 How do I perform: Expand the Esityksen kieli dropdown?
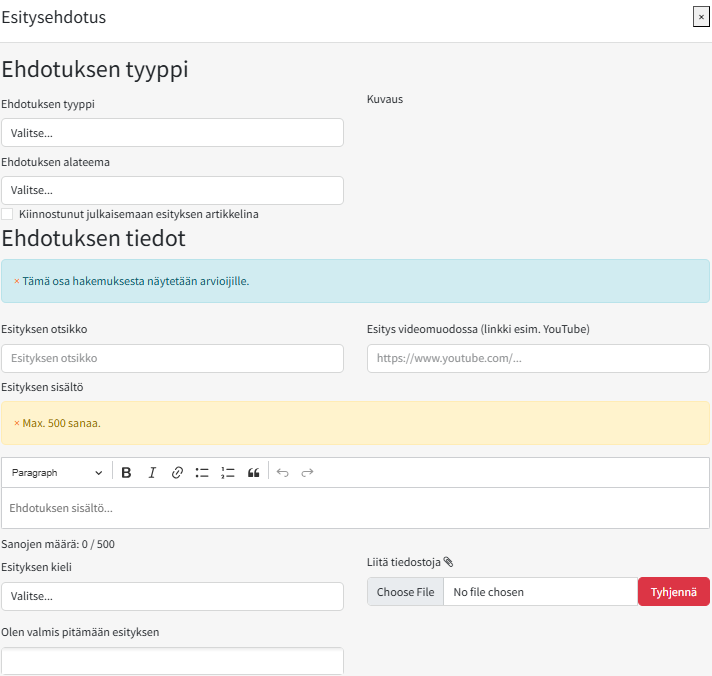point(172,596)
